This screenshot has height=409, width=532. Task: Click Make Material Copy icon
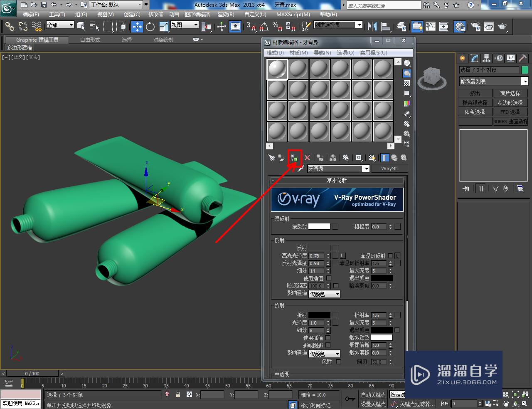[x=320, y=158]
